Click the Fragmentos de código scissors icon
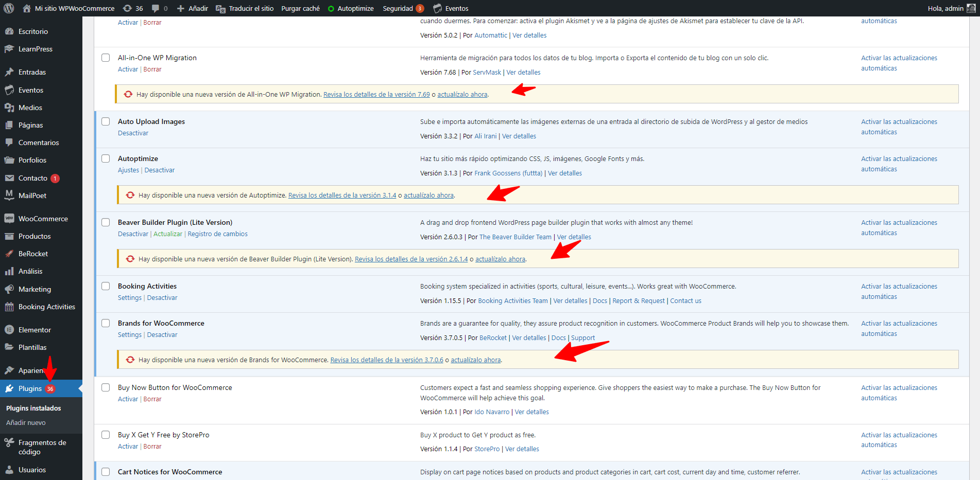Viewport: 980px width, 480px height. pos(9,442)
